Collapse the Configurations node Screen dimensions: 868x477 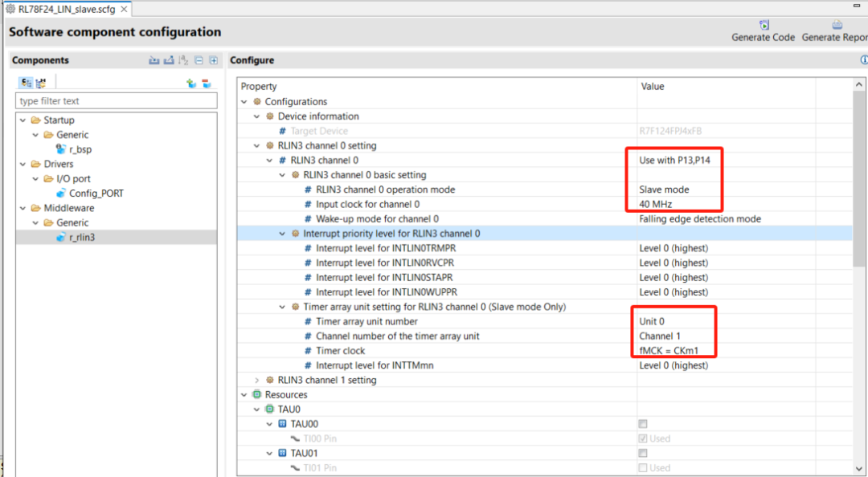(244, 102)
